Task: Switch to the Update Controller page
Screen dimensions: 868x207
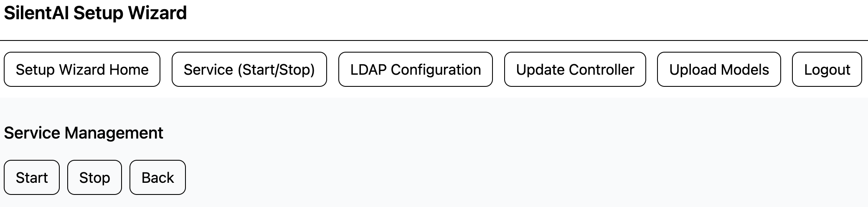Action: click(575, 69)
